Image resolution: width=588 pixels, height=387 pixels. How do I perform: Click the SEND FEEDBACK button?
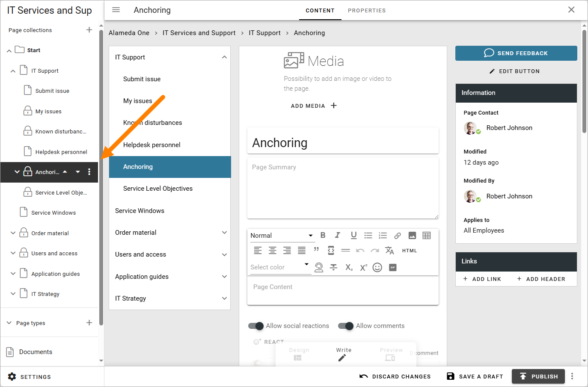(516, 53)
